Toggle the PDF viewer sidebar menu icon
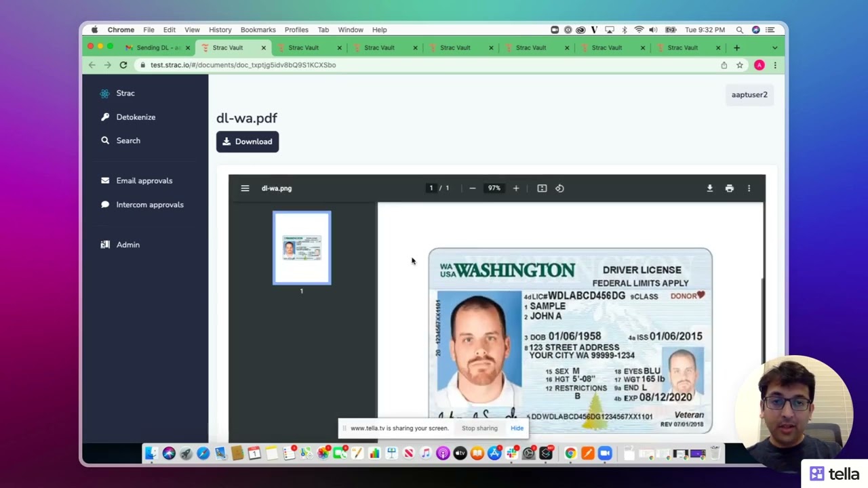Image resolution: width=868 pixels, height=488 pixels. (245, 188)
